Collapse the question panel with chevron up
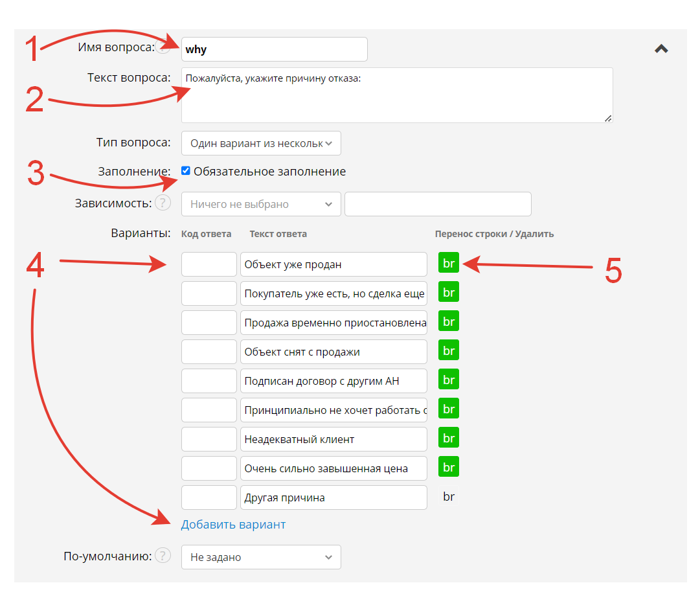The width and height of the screenshot is (700, 594). coord(661,49)
